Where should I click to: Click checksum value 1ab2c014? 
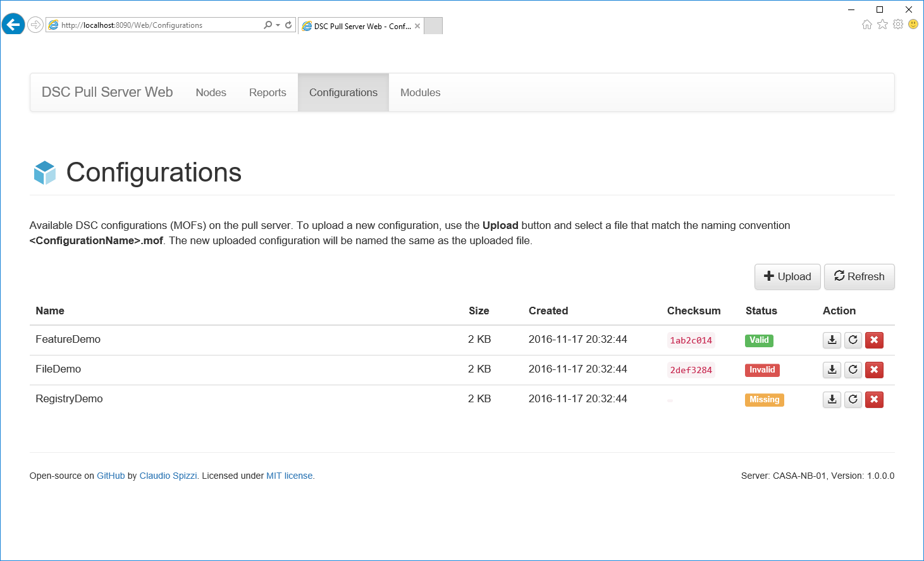coord(691,340)
